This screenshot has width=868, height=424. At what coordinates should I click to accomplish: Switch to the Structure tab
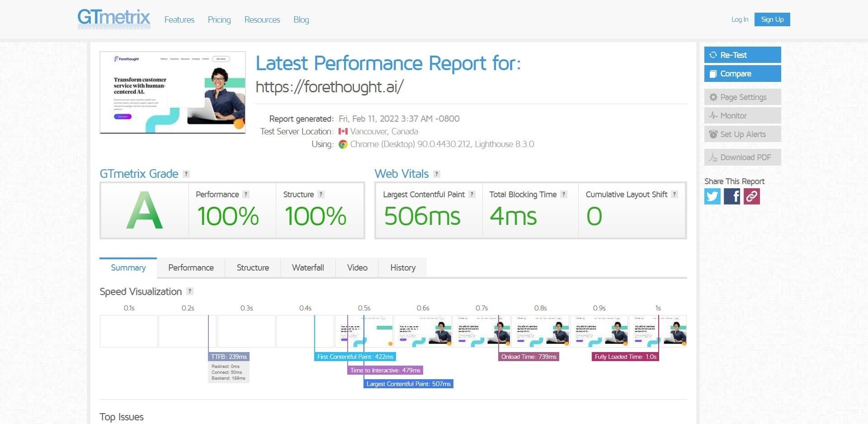(253, 268)
